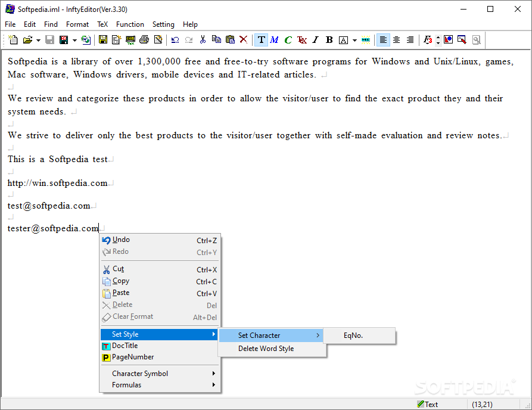Click the Redo toolbar arrow

tap(189, 40)
